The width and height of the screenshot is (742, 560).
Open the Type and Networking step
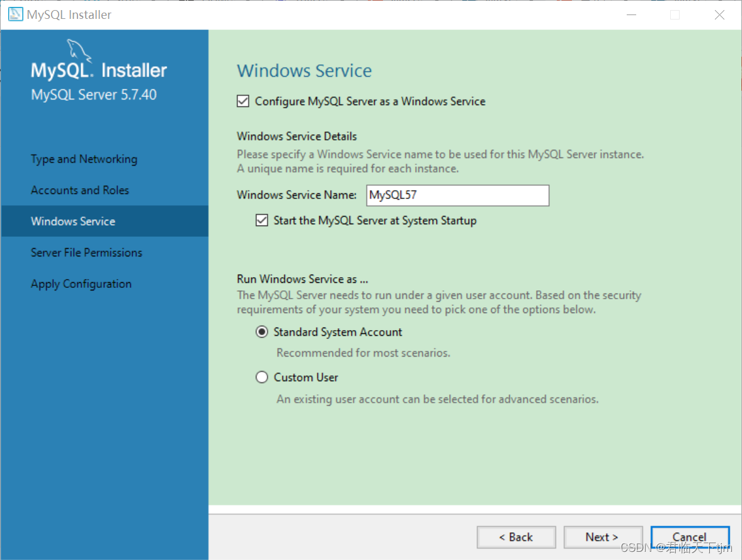pos(84,159)
